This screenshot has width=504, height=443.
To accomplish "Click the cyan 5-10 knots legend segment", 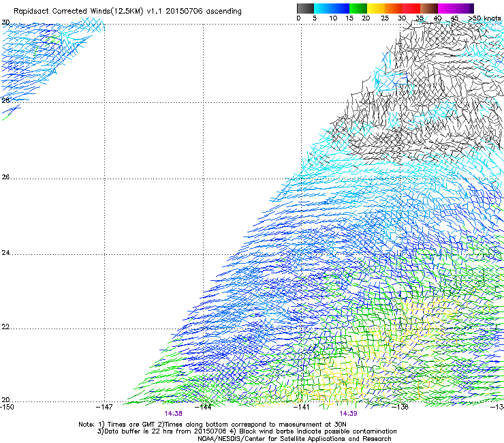I will pyautogui.click(x=322, y=8).
